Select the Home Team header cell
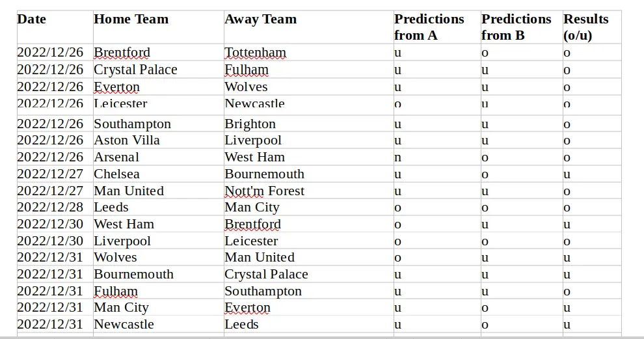644x339 pixels. pos(159,27)
